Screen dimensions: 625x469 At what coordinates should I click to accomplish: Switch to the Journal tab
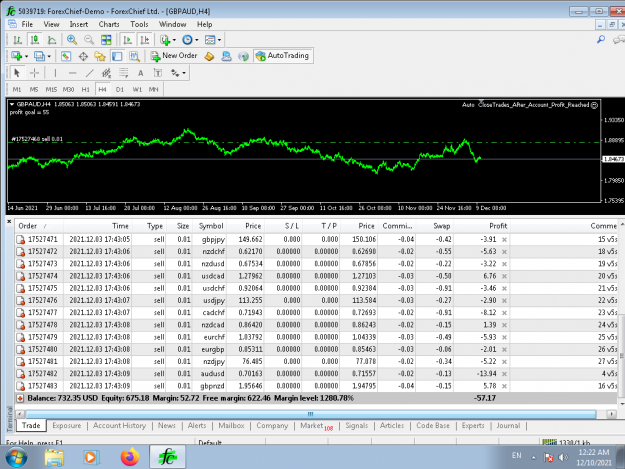(x=508, y=426)
